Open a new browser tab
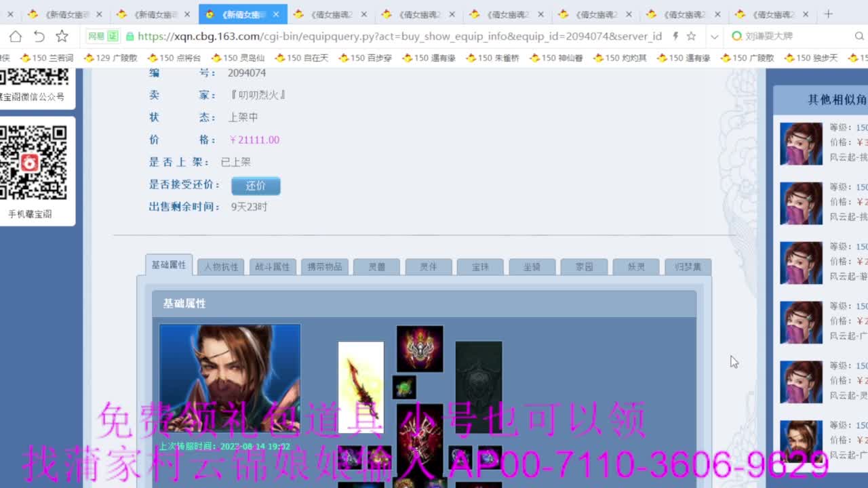The height and width of the screenshot is (488, 868). pyautogui.click(x=828, y=14)
